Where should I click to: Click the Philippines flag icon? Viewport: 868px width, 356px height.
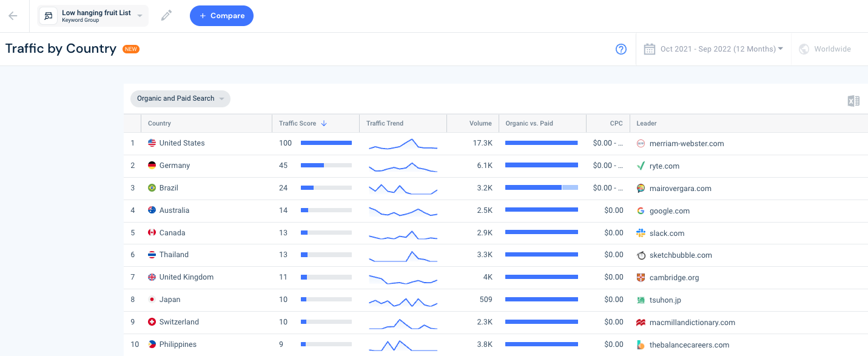click(x=152, y=344)
